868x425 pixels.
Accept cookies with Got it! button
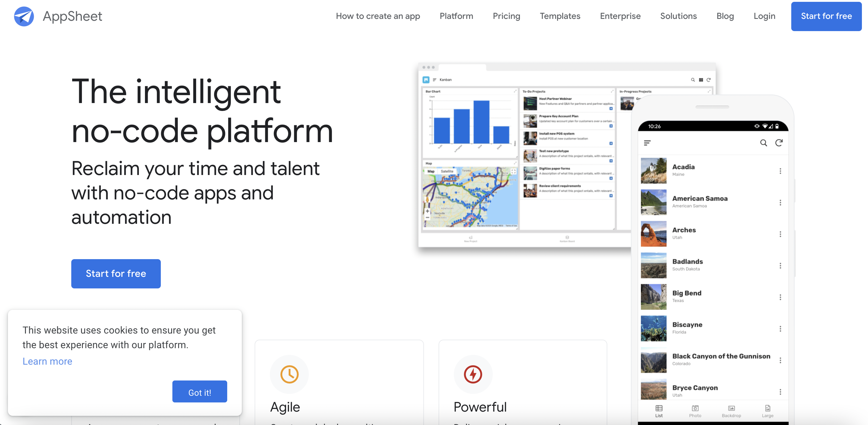199,391
